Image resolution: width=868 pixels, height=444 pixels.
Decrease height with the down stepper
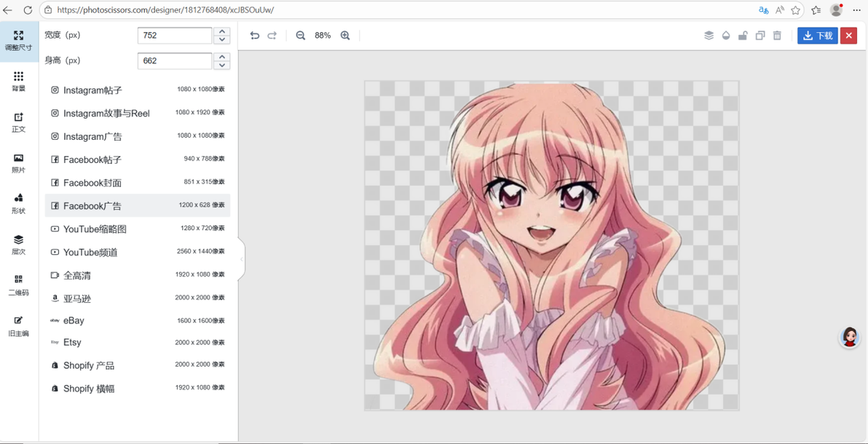click(222, 66)
